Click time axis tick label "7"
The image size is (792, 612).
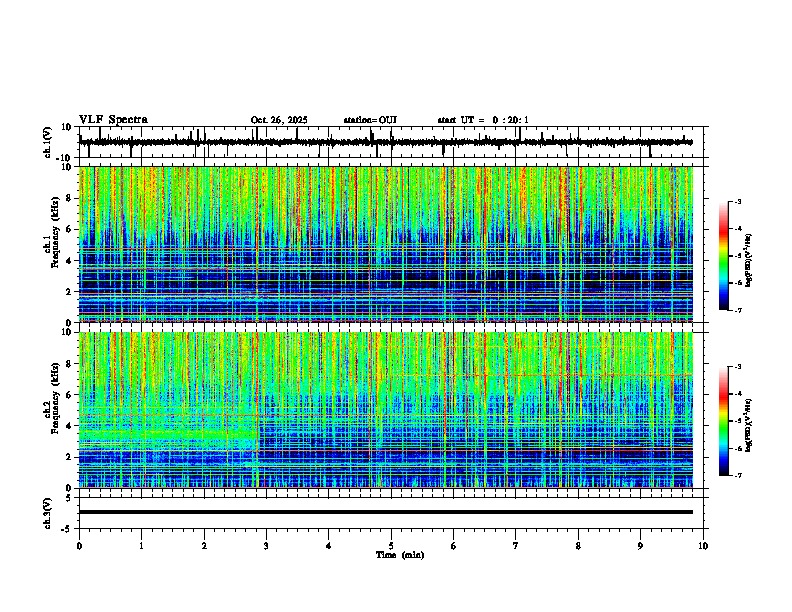click(x=516, y=546)
